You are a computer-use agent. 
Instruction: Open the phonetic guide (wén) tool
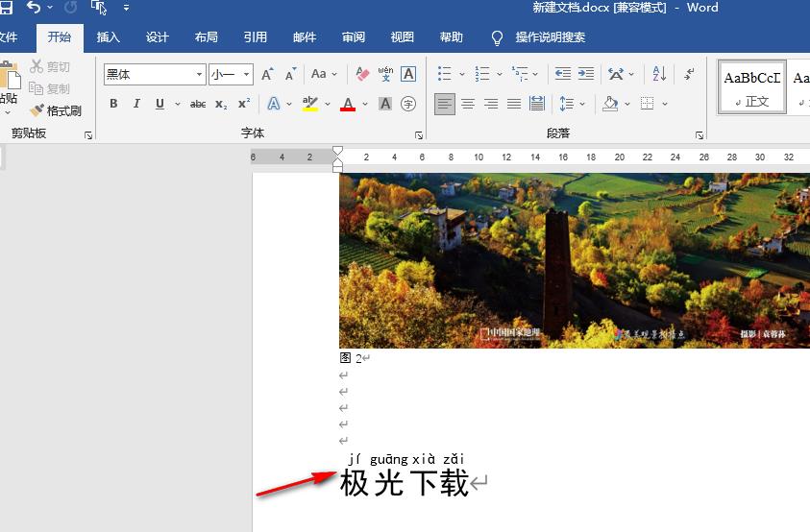(x=385, y=74)
